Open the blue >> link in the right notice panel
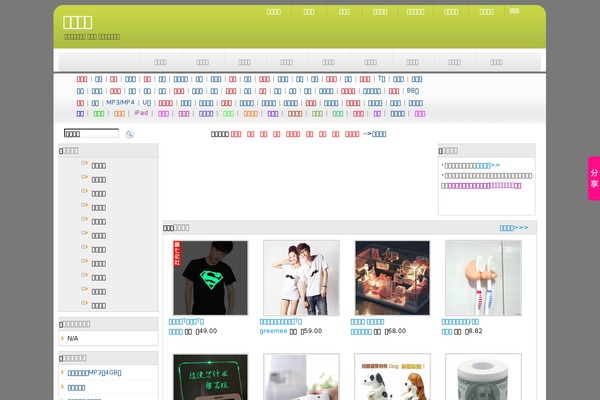The width and height of the screenshot is (600, 400). [x=488, y=165]
